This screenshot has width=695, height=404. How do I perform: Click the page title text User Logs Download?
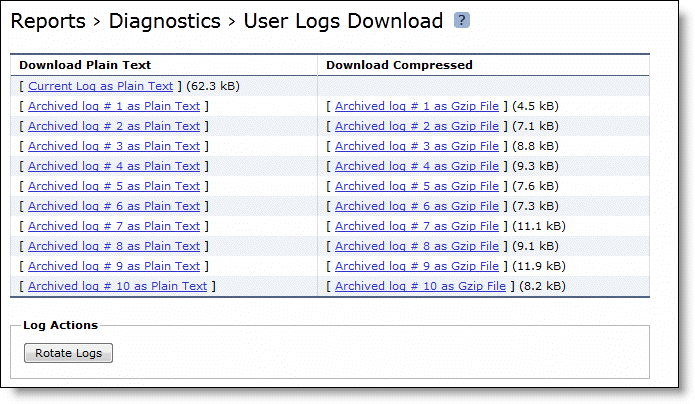pos(343,21)
